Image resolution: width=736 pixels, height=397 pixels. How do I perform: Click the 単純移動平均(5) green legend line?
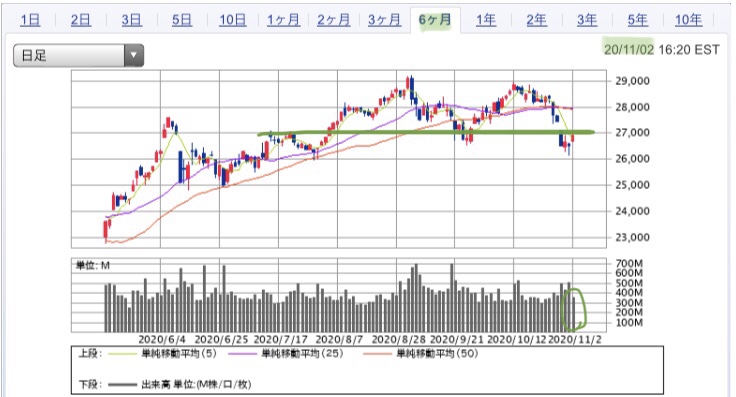[122, 353]
